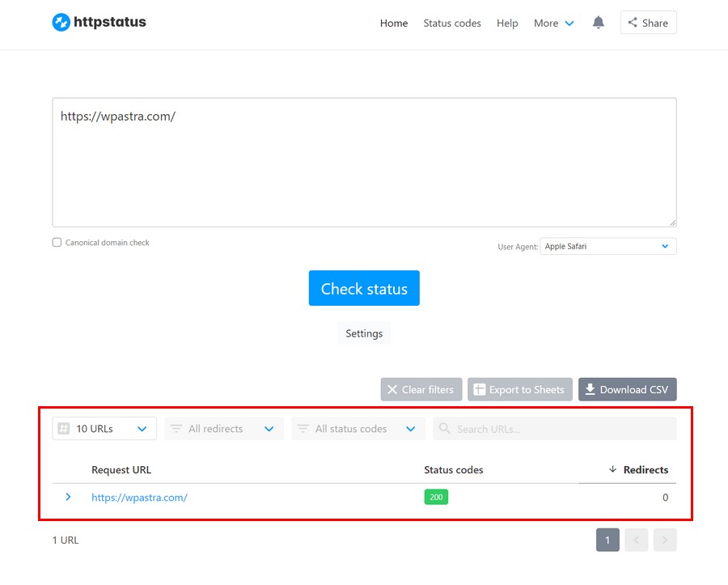Click the search magnifier icon in Search URLs
The width and height of the screenshot is (728, 585).
coord(444,428)
